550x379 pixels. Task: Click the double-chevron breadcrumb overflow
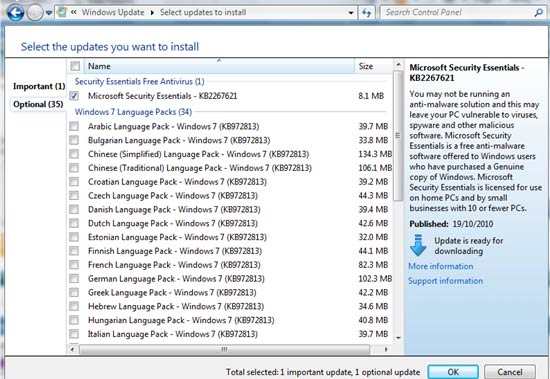pyautogui.click(x=74, y=12)
